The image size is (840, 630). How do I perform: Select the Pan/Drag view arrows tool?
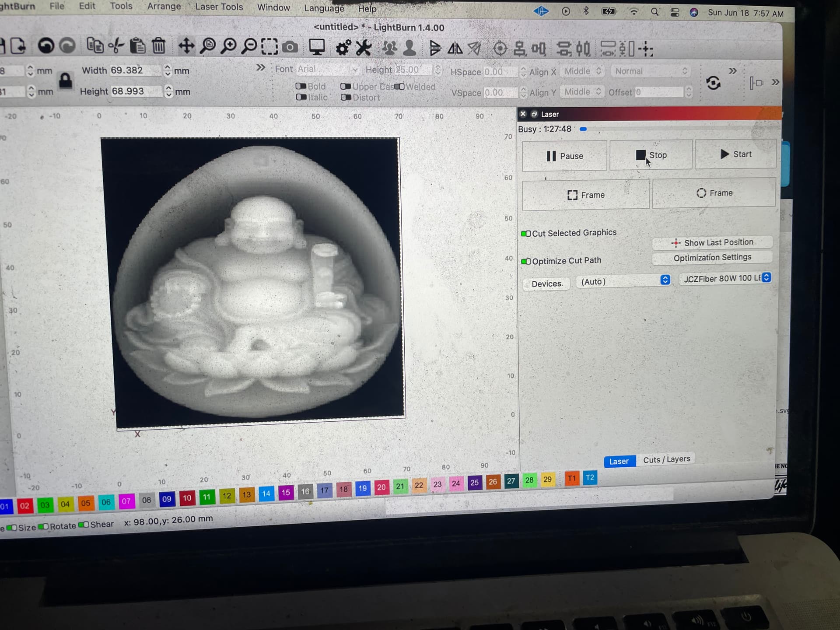186,46
